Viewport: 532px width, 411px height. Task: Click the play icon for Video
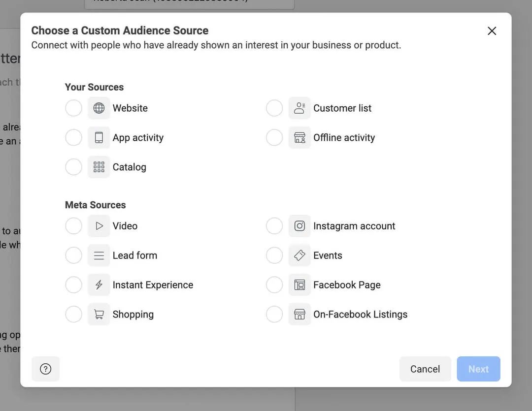click(x=99, y=226)
